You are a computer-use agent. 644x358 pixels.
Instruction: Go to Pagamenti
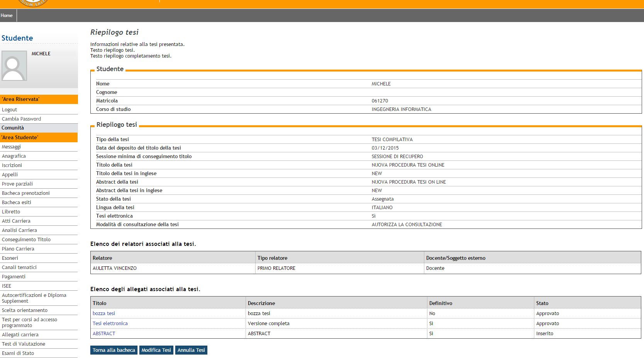(14, 277)
